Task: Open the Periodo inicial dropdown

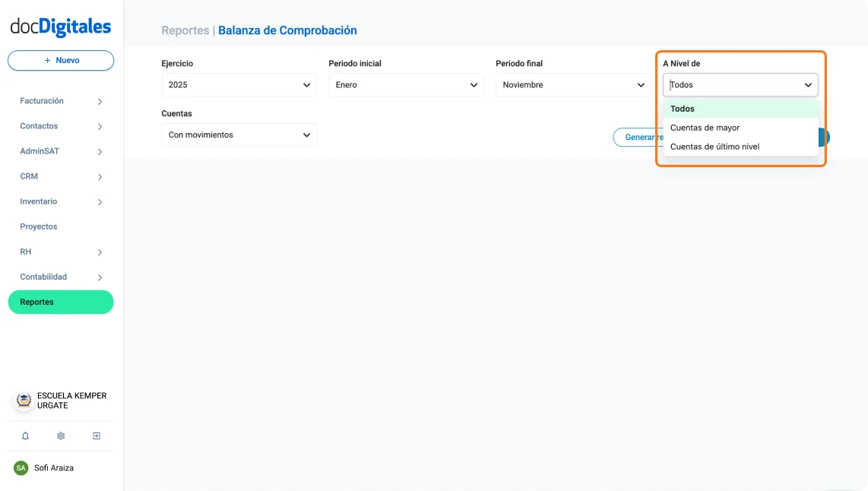Action: [406, 84]
